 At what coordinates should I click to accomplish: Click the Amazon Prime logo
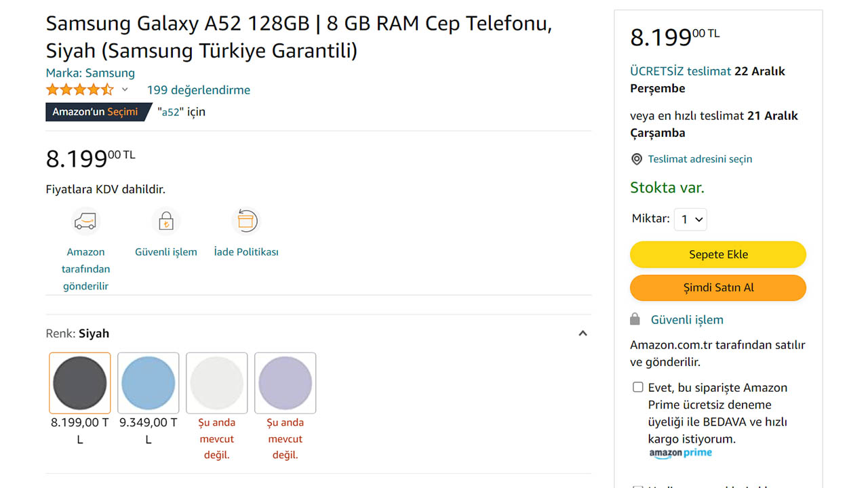point(680,453)
